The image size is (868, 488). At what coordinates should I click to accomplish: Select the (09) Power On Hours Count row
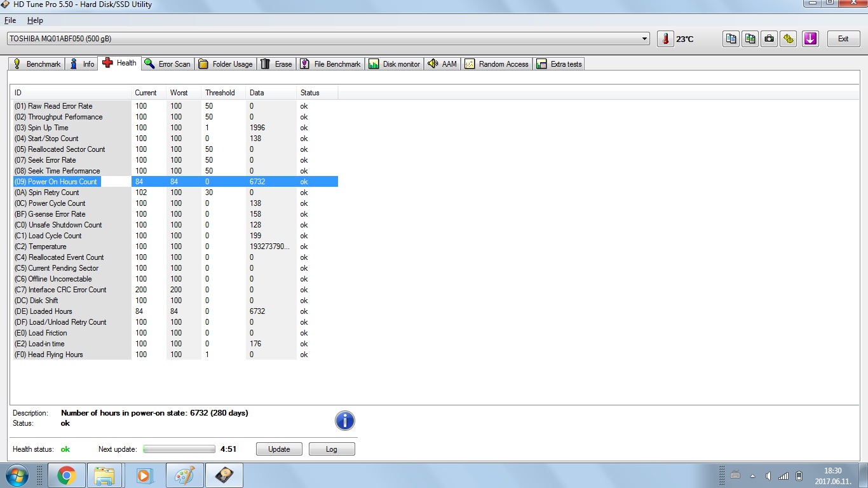(x=175, y=182)
